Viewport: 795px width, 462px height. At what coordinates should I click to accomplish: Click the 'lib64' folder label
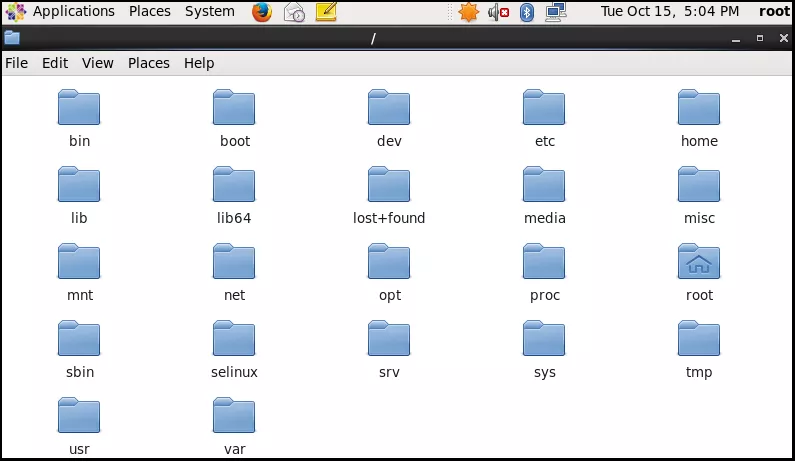click(x=234, y=218)
